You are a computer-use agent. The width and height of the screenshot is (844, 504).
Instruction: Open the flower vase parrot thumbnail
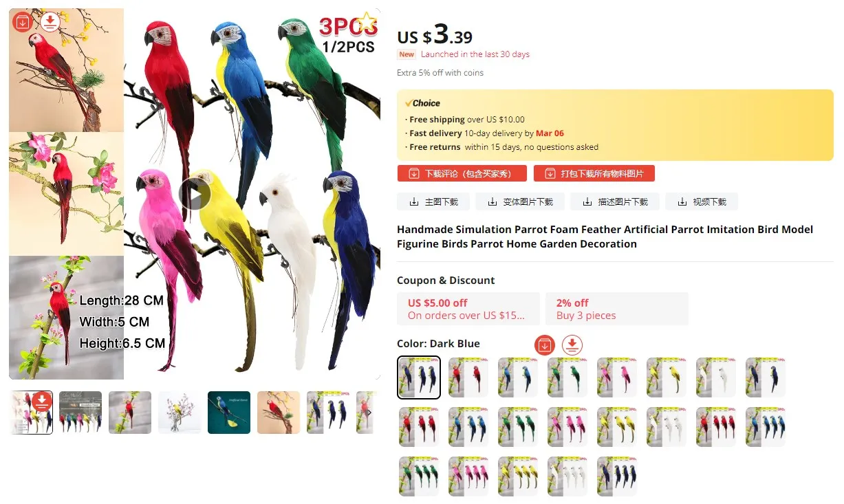(x=180, y=413)
